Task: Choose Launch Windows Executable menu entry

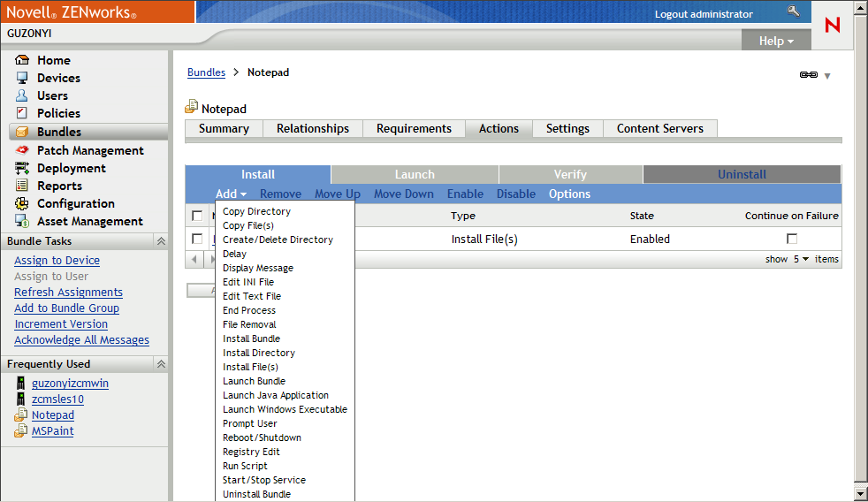Action: 285,409
